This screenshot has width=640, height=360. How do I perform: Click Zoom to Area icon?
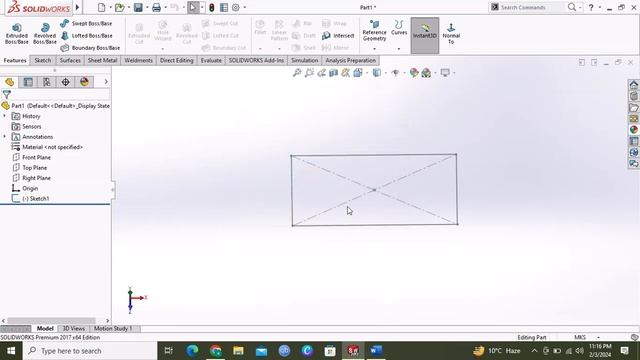309,73
